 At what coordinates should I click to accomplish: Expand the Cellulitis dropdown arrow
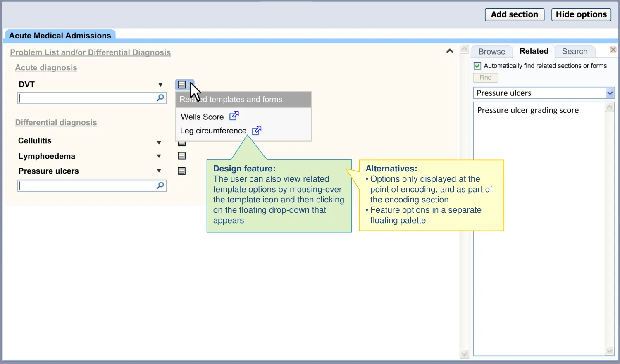[x=159, y=143]
